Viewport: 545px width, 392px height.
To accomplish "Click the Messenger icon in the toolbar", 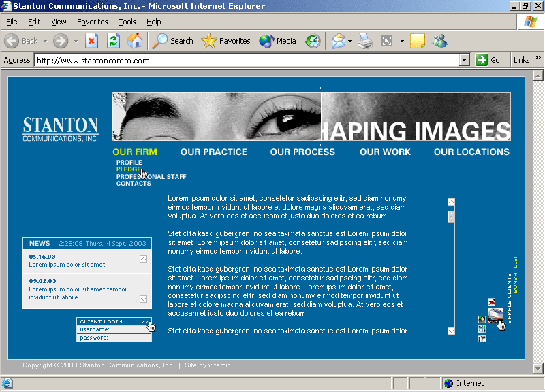I will pos(439,41).
